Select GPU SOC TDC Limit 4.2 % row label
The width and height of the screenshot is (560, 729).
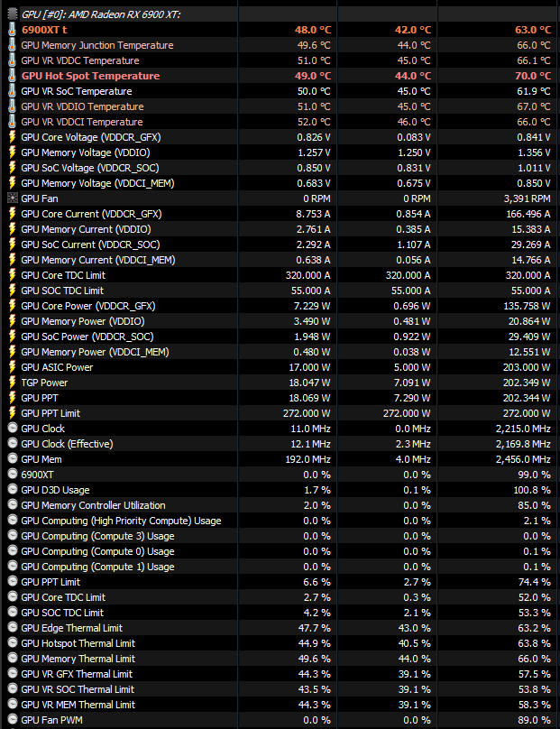(62, 613)
